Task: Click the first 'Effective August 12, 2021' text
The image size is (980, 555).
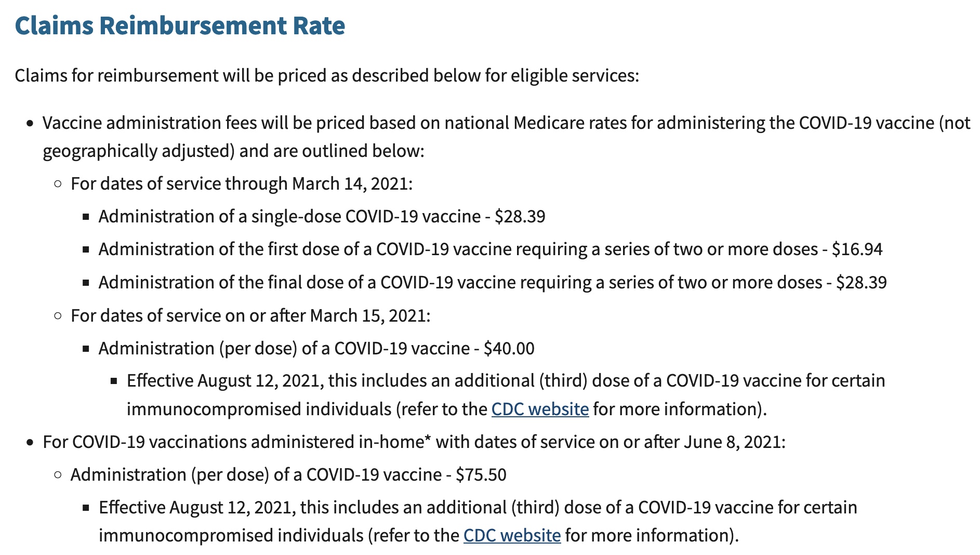Action: [224, 380]
